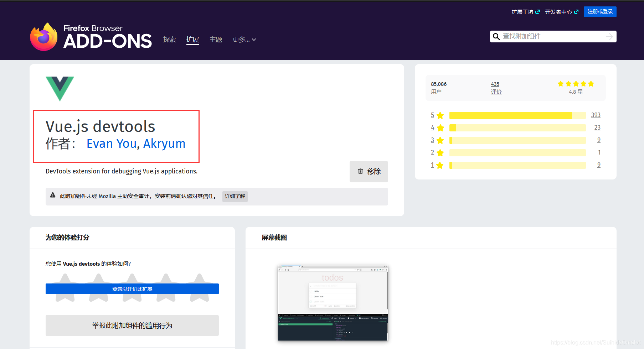Click the Vue.js devtools green logo icon

[x=60, y=89]
